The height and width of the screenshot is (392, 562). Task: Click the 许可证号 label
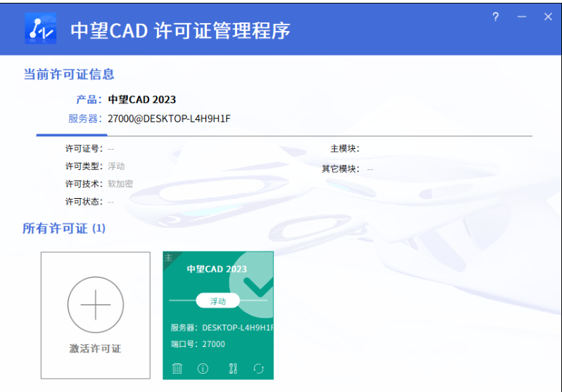[x=84, y=148]
